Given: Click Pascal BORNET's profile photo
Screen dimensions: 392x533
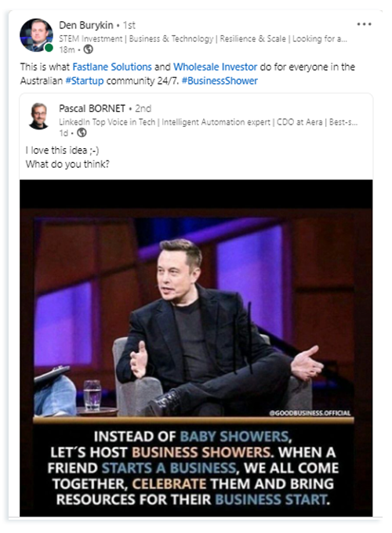Looking at the screenshot, I should coord(39,116).
